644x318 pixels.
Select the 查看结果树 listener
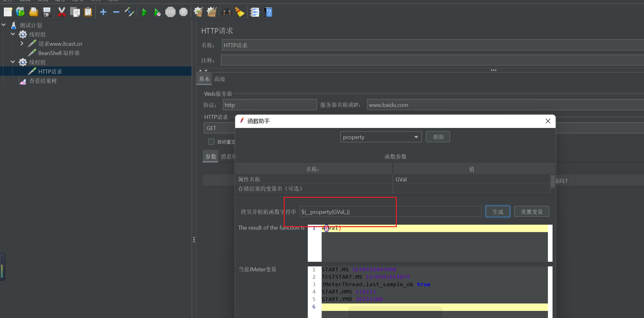pyautogui.click(x=43, y=81)
